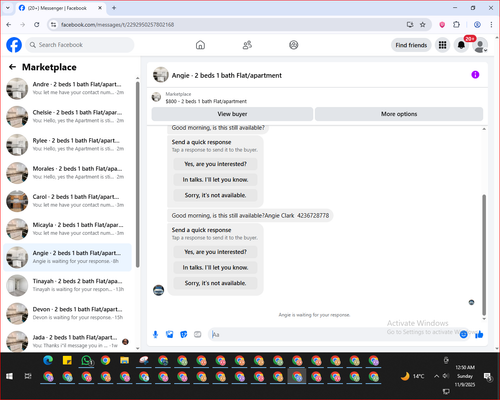Open the notifications bell
500x400 pixels.
461,45
